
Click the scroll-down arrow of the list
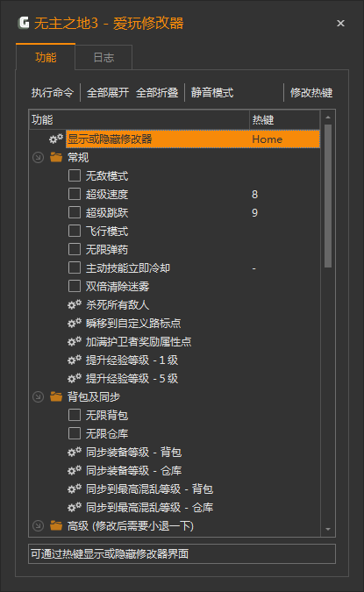coord(328,530)
